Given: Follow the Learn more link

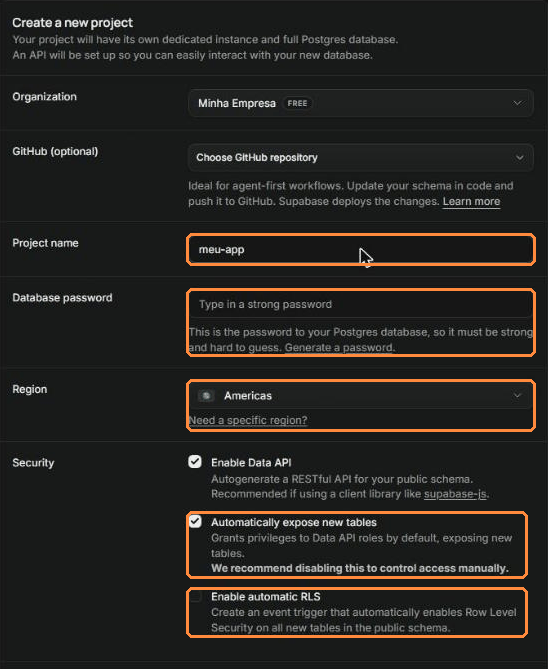Looking at the screenshot, I should coord(471,201).
